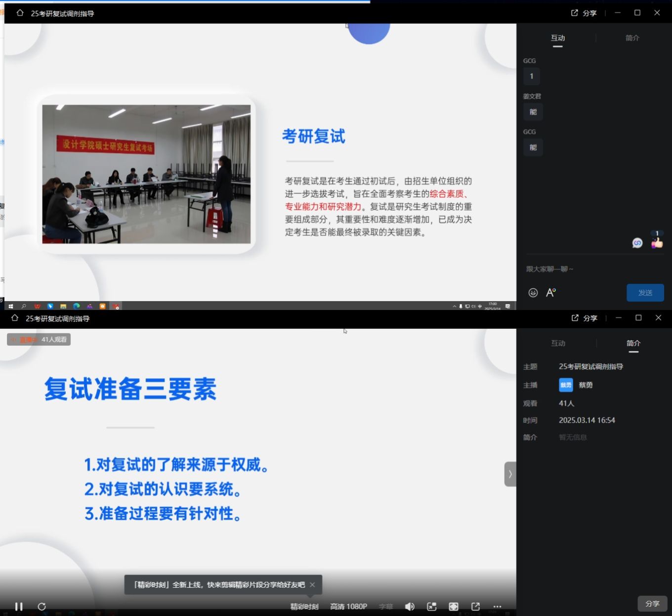The height and width of the screenshot is (616, 672).
Task: Mute the player volume speaker icon
Action: tap(410, 607)
